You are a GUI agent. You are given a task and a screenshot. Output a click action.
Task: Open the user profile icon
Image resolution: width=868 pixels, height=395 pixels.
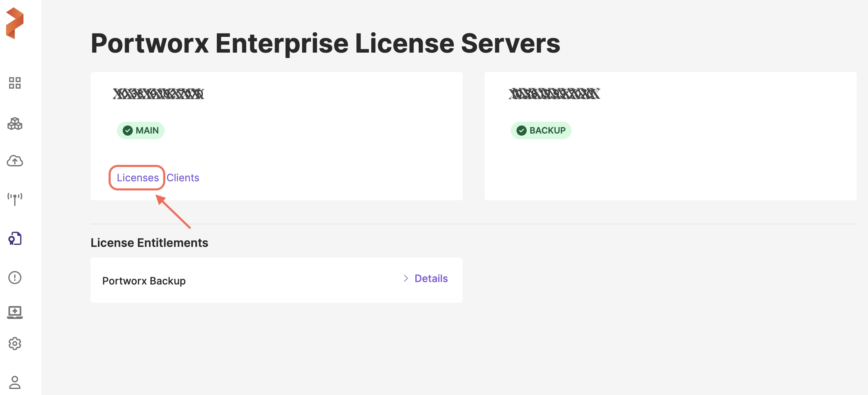15,382
